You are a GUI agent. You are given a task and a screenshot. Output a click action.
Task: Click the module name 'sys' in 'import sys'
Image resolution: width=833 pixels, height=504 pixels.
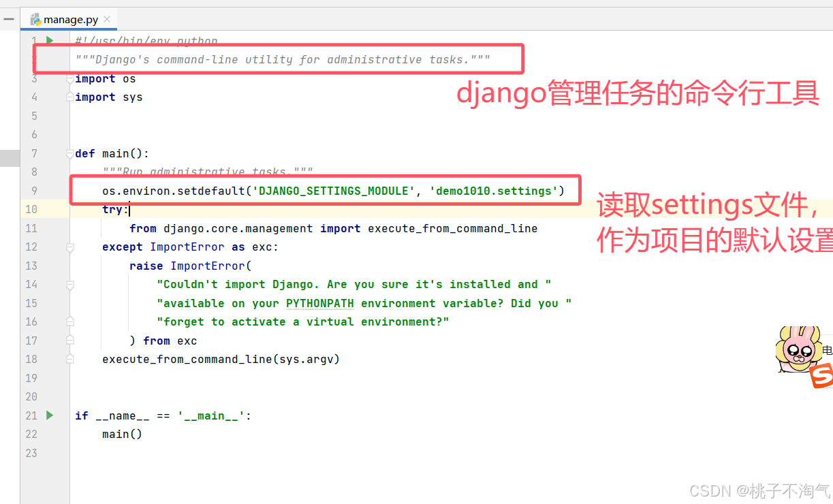133,97
